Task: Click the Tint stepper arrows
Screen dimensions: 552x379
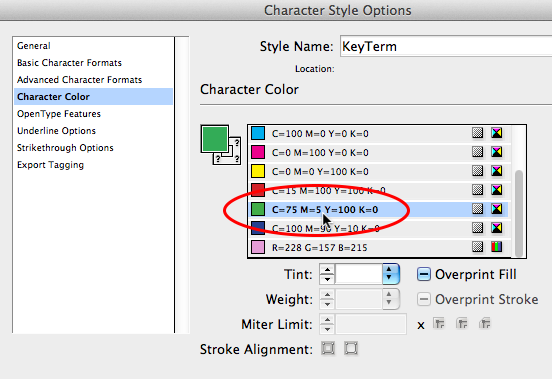Action: pyautogui.click(x=327, y=274)
